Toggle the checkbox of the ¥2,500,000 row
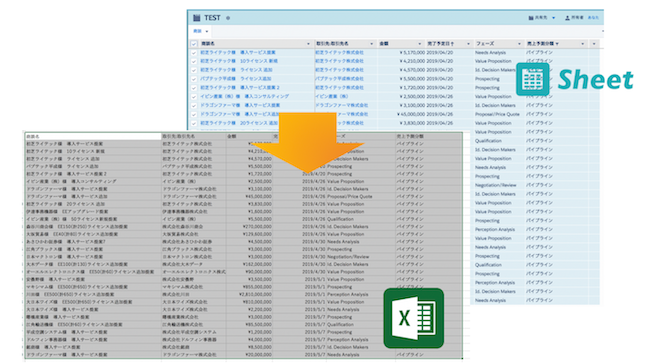Viewport: 652px width, 364px height. point(194,97)
